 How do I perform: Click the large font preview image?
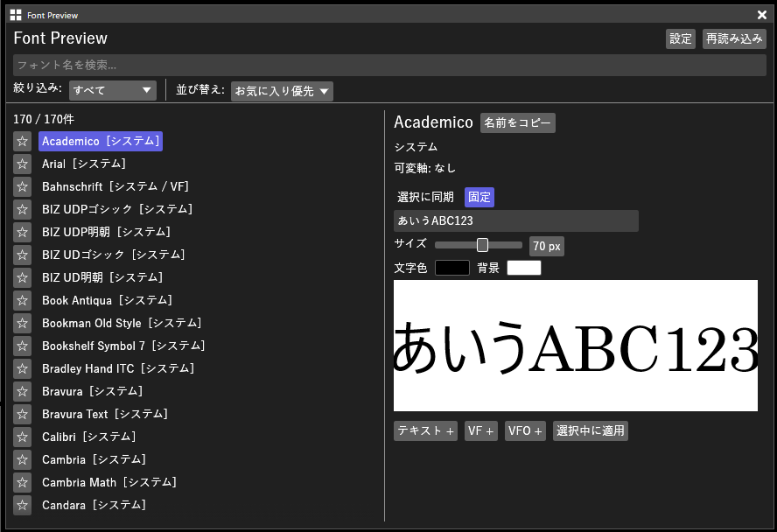tap(576, 346)
